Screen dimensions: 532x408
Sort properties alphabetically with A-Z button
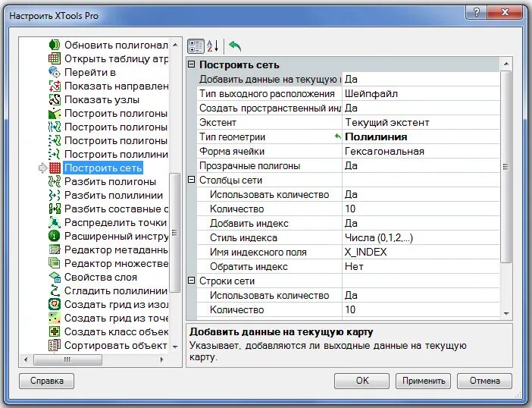tap(213, 46)
